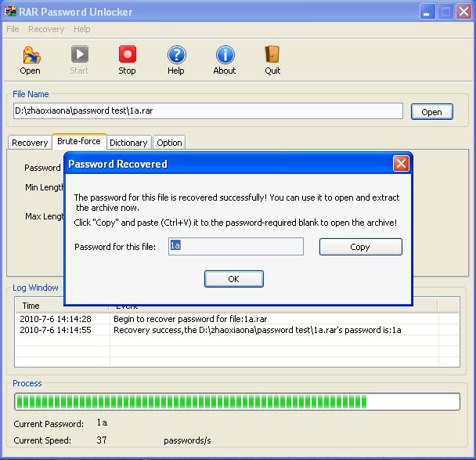Viewport: 476px width, 460px height.
Task: Go to the Option tab
Action: [169, 143]
